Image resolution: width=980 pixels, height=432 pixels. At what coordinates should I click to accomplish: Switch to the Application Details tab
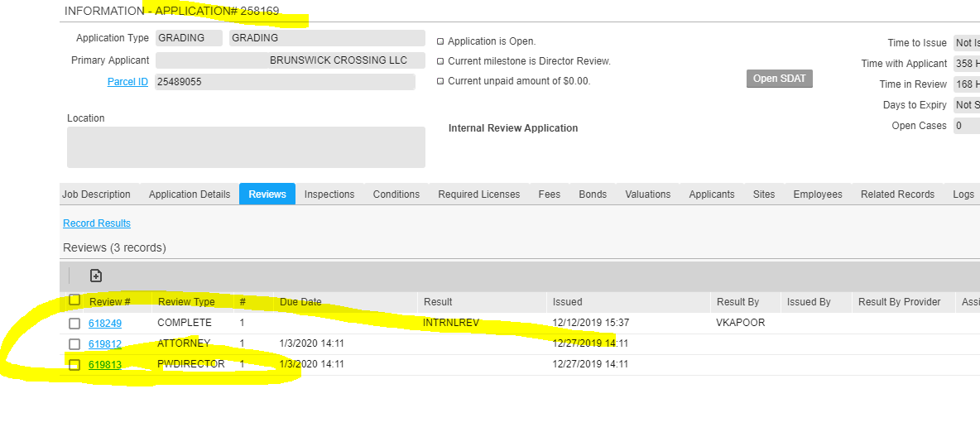[x=190, y=194]
